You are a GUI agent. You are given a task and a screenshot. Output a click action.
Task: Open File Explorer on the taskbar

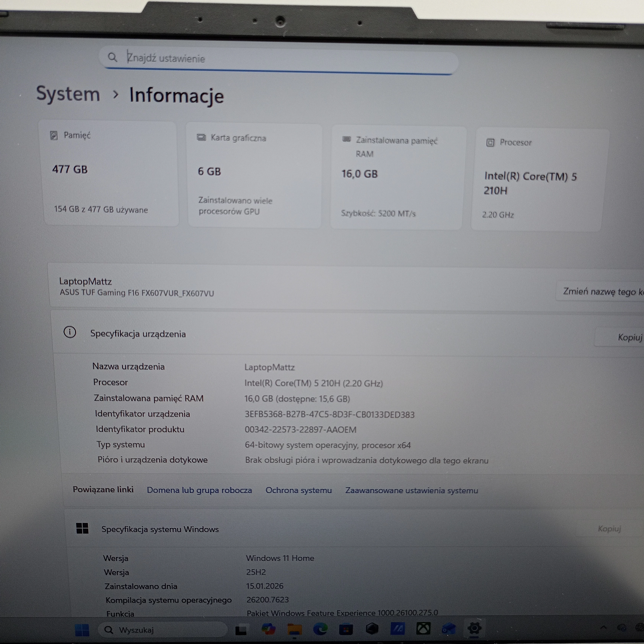pos(294,628)
